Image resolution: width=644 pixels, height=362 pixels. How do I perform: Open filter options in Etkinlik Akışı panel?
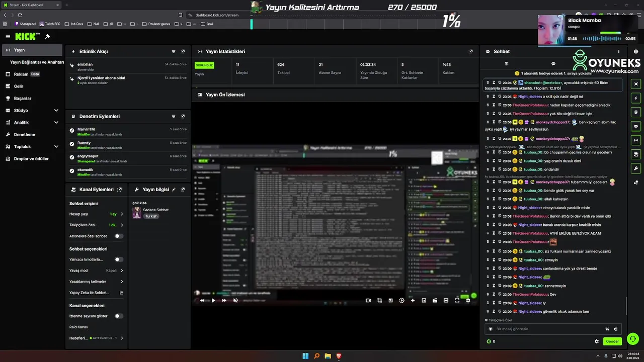click(x=174, y=51)
